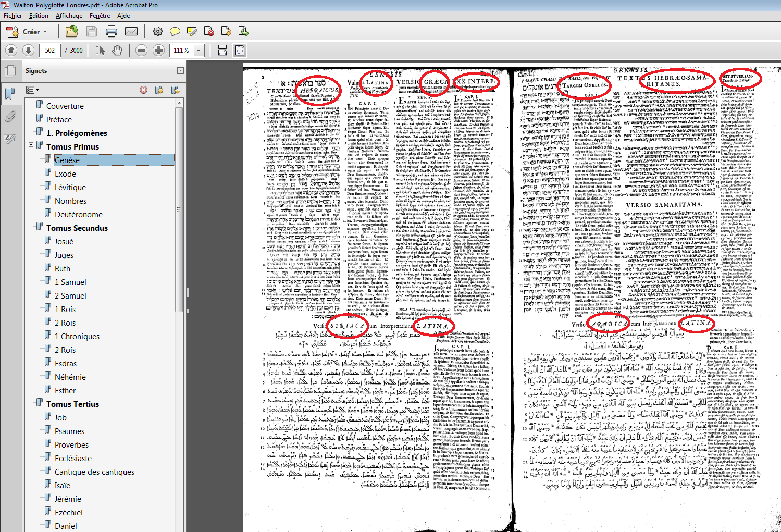Select the highlight text tool

click(x=192, y=32)
